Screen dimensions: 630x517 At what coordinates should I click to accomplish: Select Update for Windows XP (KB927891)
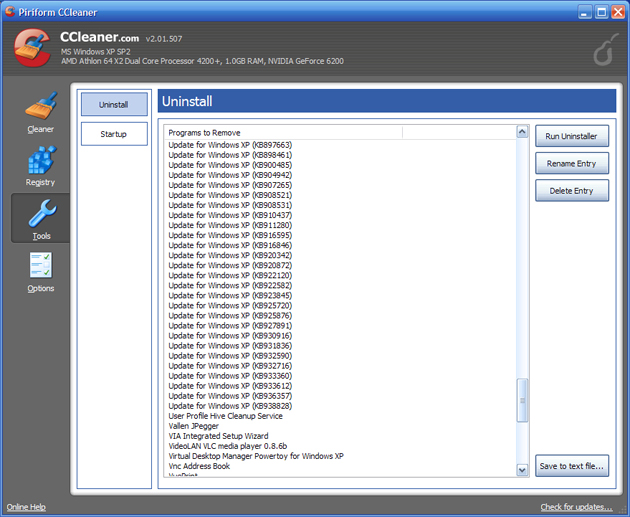pos(230,326)
